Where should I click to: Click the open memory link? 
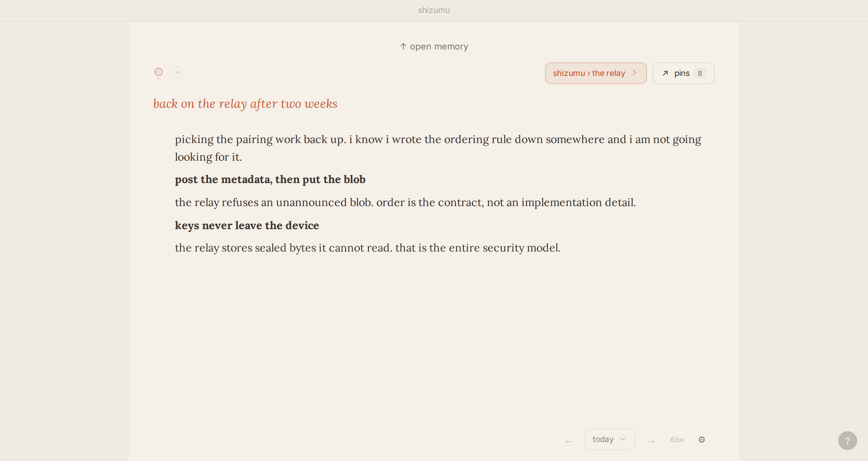coord(434,46)
